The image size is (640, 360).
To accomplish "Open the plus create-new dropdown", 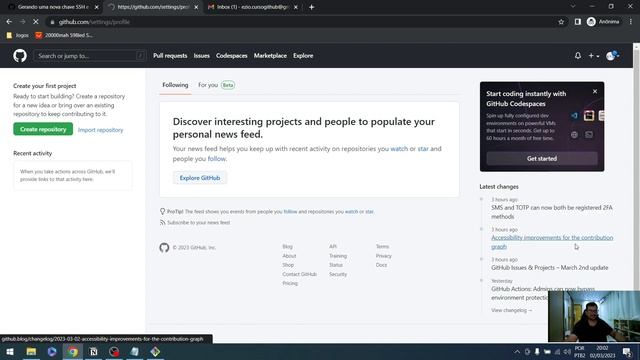I will [593, 56].
